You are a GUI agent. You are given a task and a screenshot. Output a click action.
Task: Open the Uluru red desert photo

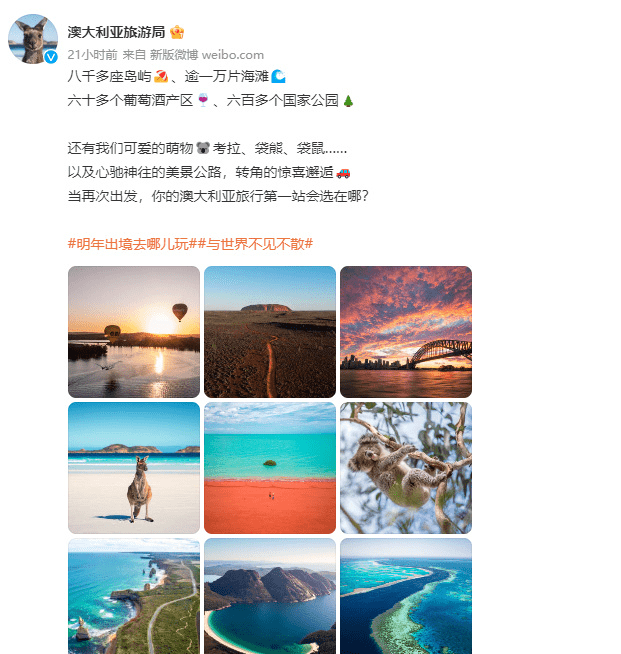[x=270, y=332]
